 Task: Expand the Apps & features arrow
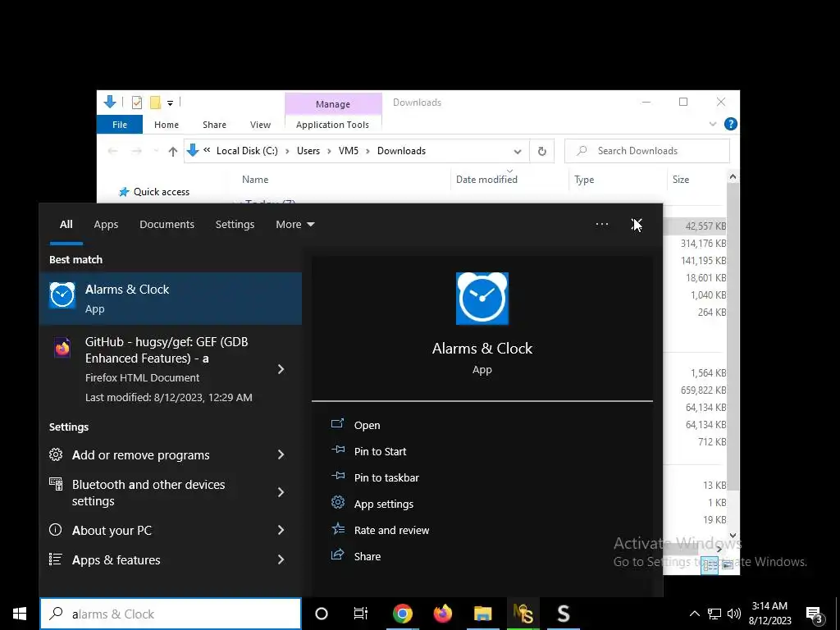point(281,559)
